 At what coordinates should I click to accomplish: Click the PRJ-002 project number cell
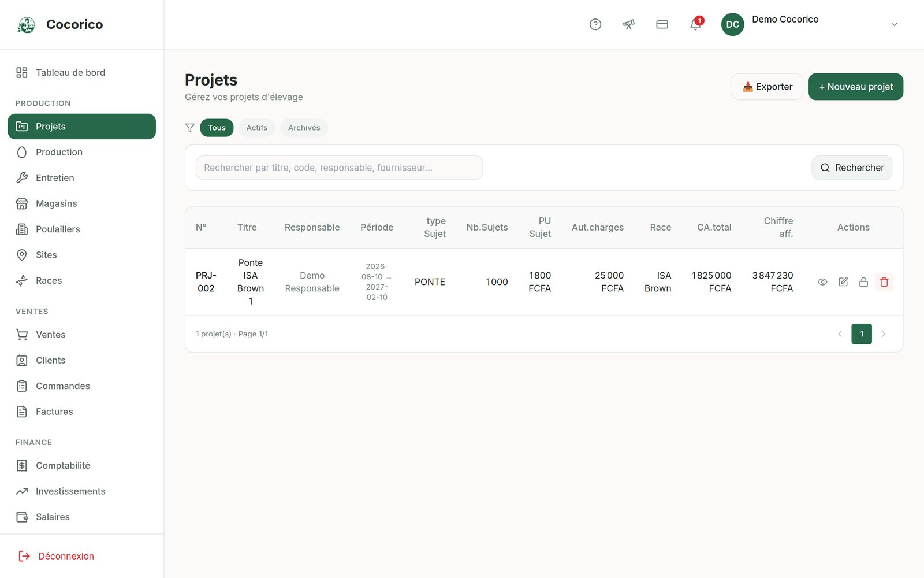tap(206, 282)
